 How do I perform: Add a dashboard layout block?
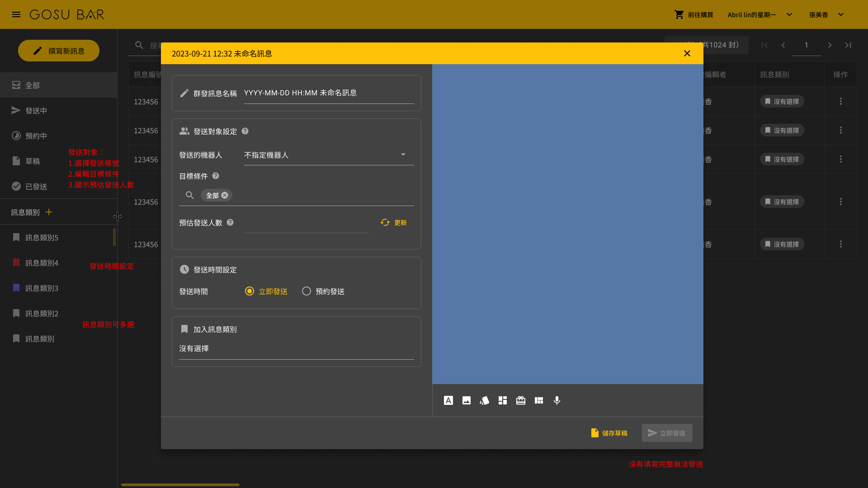[x=503, y=400]
